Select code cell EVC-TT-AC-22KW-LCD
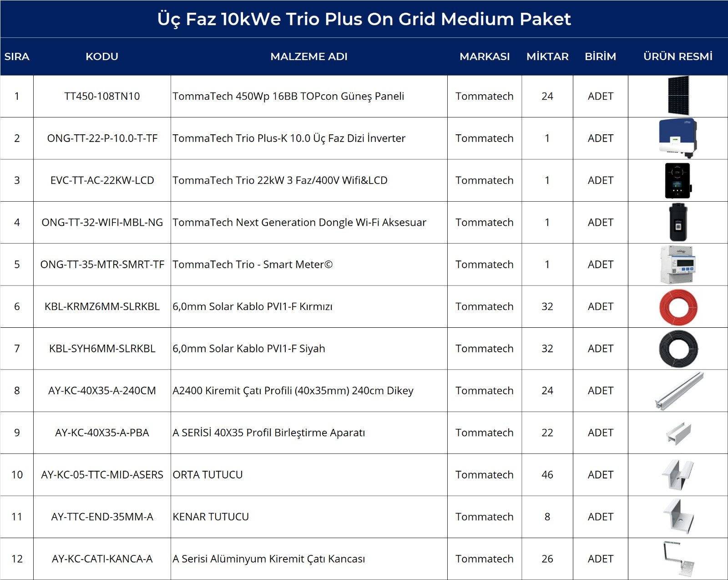The height and width of the screenshot is (580, 728). tap(102, 180)
